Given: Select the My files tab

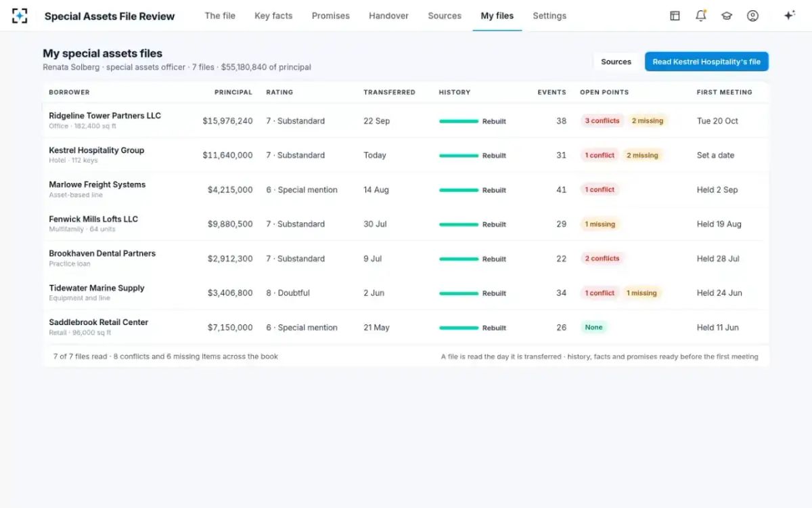Looking at the screenshot, I should [x=497, y=16].
